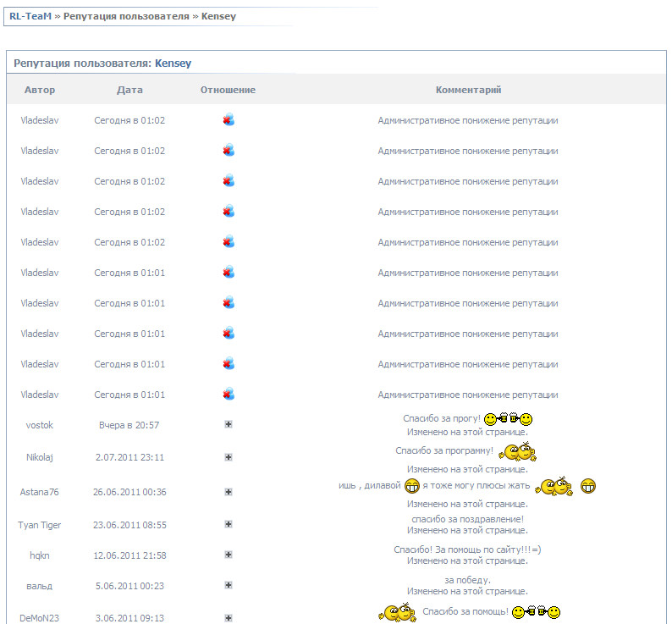Click positive reputation icon in вальд row
This screenshot has width=672, height=624.
click(x=229, y=585)
